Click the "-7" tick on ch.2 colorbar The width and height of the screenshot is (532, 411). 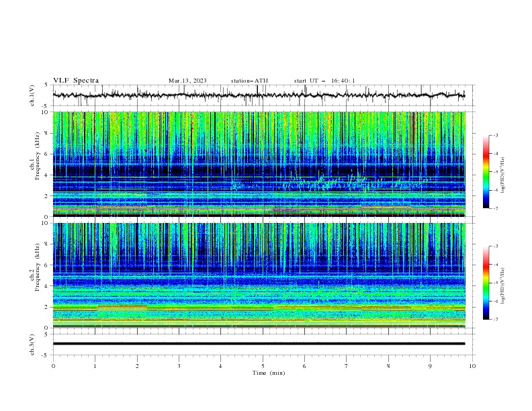(x=495, y=320)
